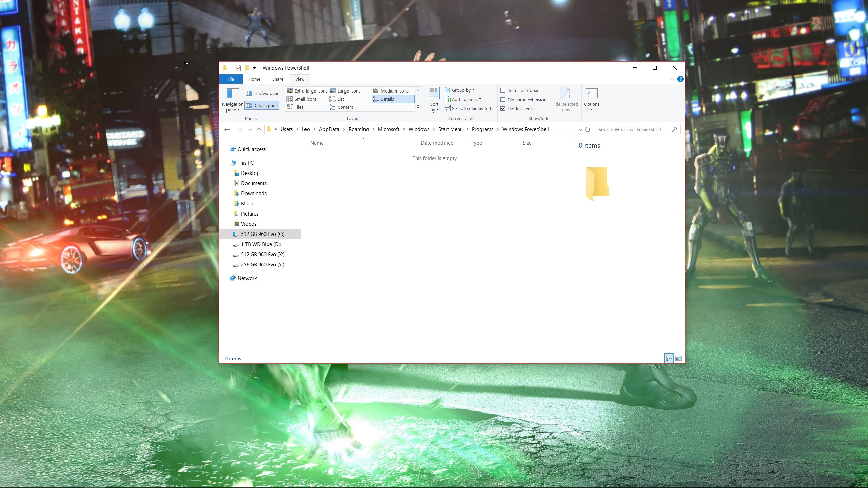Click the Navigation pane icon

click(x=233, y=94)
